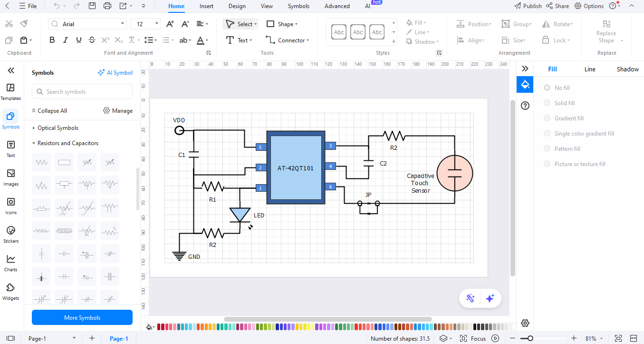
Task: Click the magic wand floating button
Action: (x=471, y=298)
